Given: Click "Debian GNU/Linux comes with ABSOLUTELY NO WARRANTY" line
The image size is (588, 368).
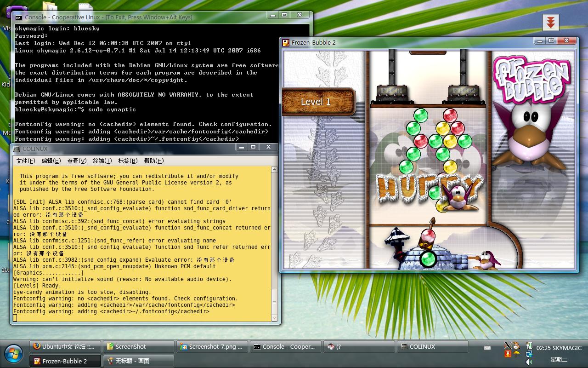Looking at the screenshot, I should (x=134, y=95).
